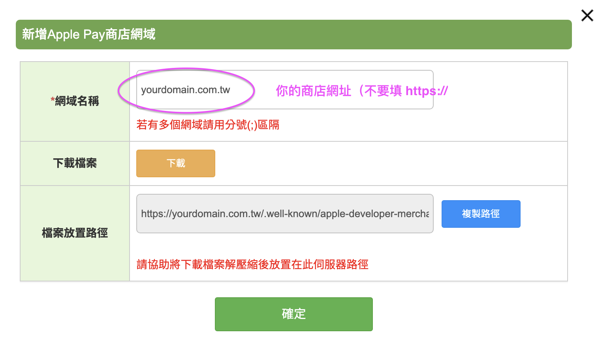The height and width of the screenshot is (364, 598).
Task: Close the dialog with the X icon
Action: pyautogui.click(x=587, y=15)
